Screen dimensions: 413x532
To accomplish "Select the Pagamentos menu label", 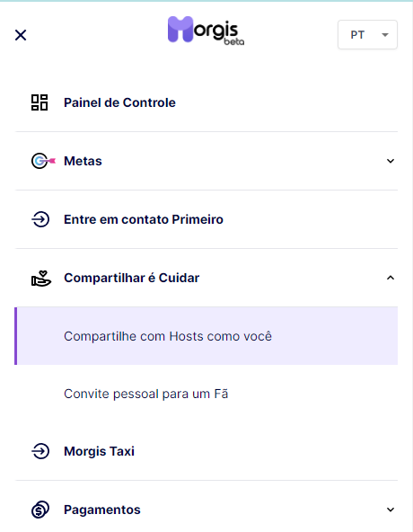I will click(x=102, y=510).
